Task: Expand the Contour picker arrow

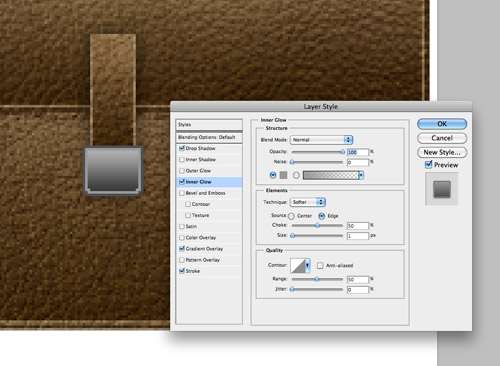Action: click(x=307, y=265)
